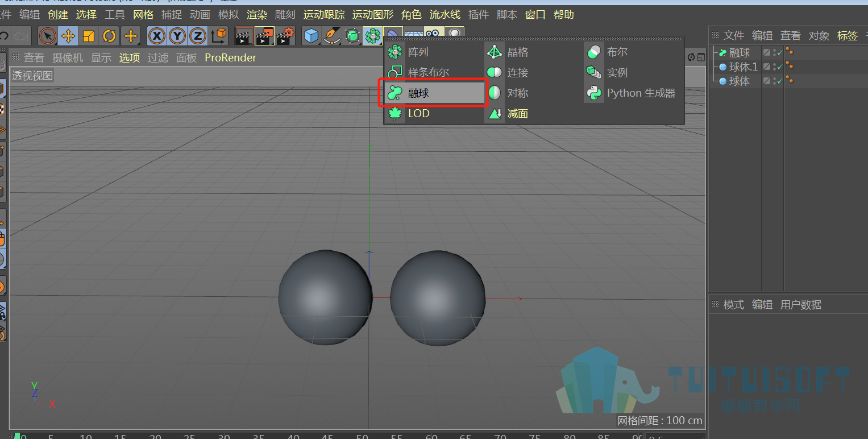Toggle the green checkmark of 融球

point(780,53)
